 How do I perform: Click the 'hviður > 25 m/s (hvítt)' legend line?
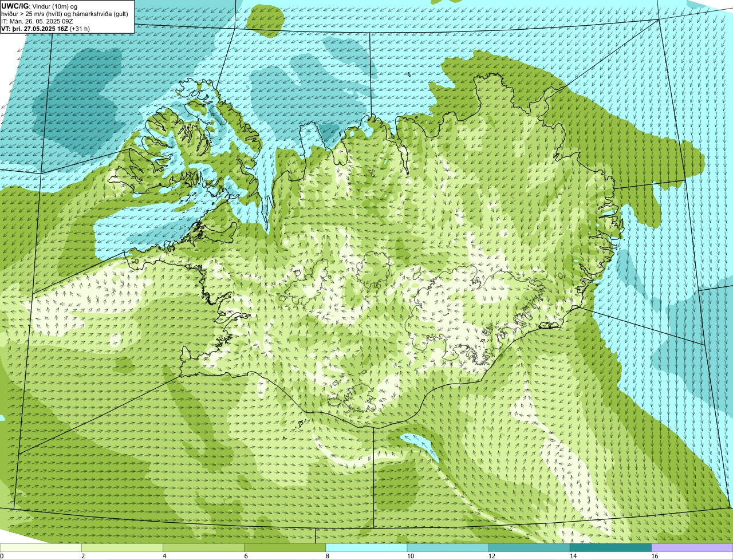[x=64, y=13]
